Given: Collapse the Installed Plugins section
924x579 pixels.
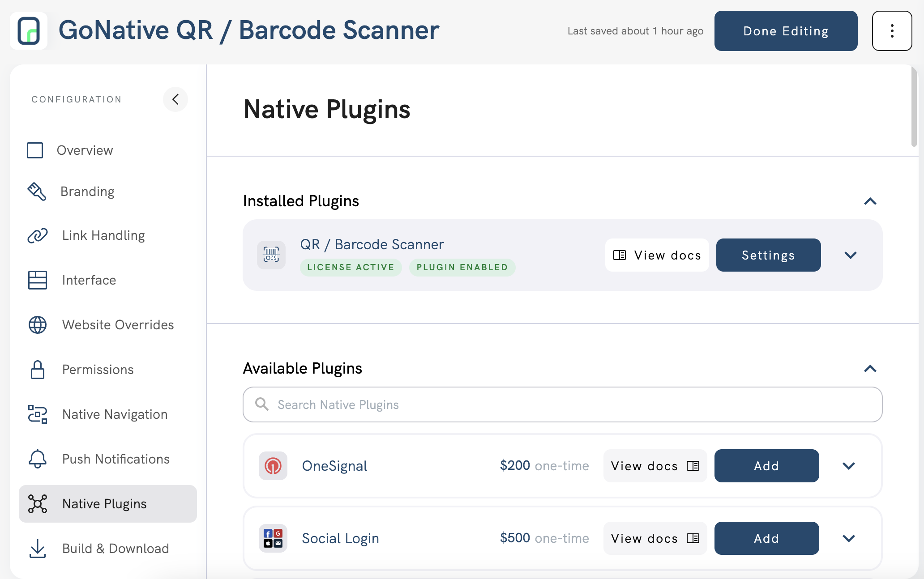Looking at the screenshot, I should tap(870, 201).
